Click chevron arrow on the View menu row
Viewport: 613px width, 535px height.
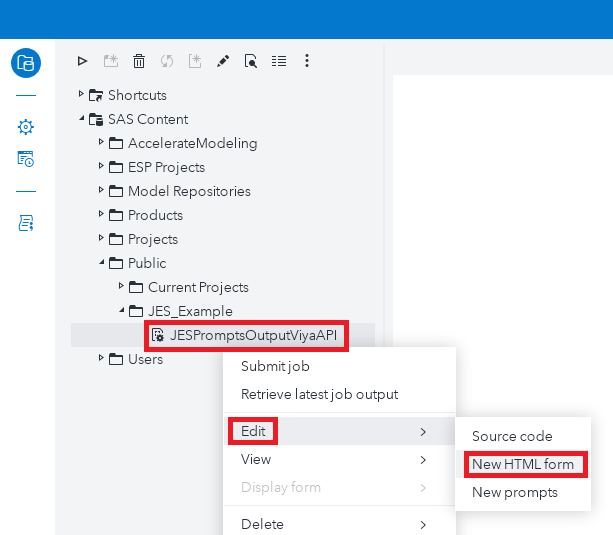click(423, 460)
